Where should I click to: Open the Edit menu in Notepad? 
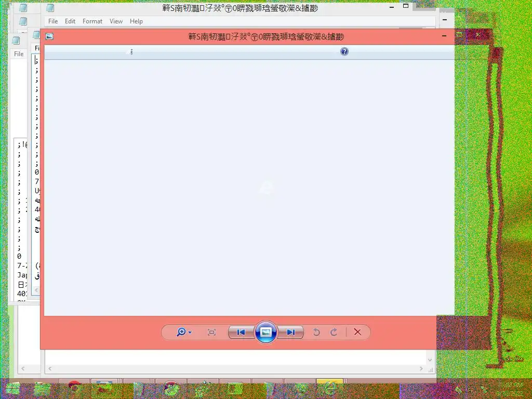tap(70, 21)
